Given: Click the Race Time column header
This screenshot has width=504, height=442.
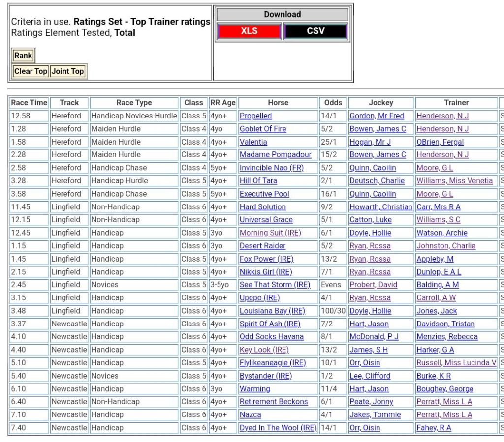Looking at the screenshot, I should [x=29, y=103].
